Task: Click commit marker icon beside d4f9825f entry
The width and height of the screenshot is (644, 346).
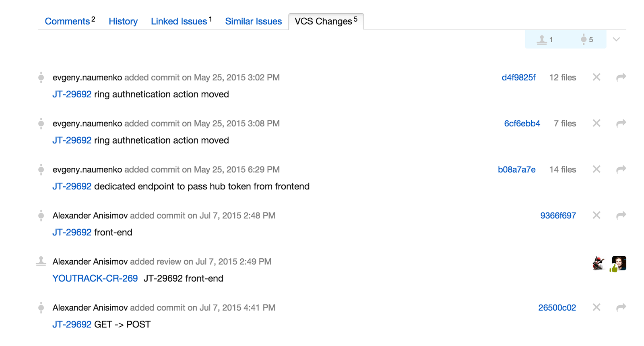Action: 41,77
